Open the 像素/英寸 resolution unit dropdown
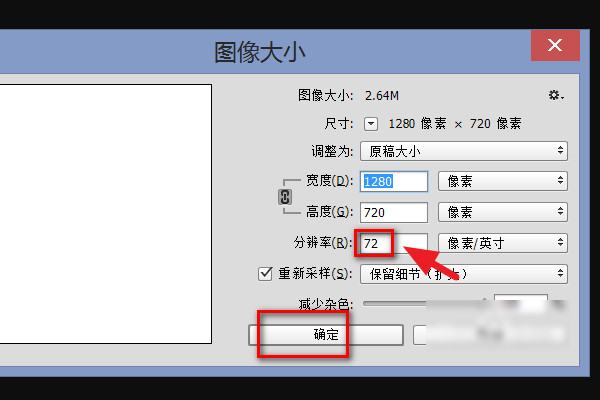Viewport: 600px width, 400px height. [x=502, y=243]
